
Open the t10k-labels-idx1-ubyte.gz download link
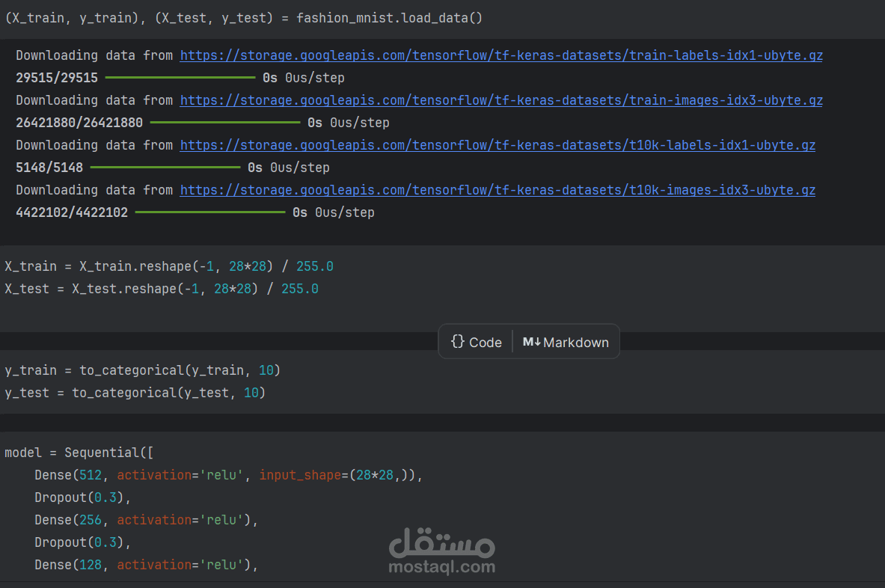pyautogui.click(x=497, y=146)
